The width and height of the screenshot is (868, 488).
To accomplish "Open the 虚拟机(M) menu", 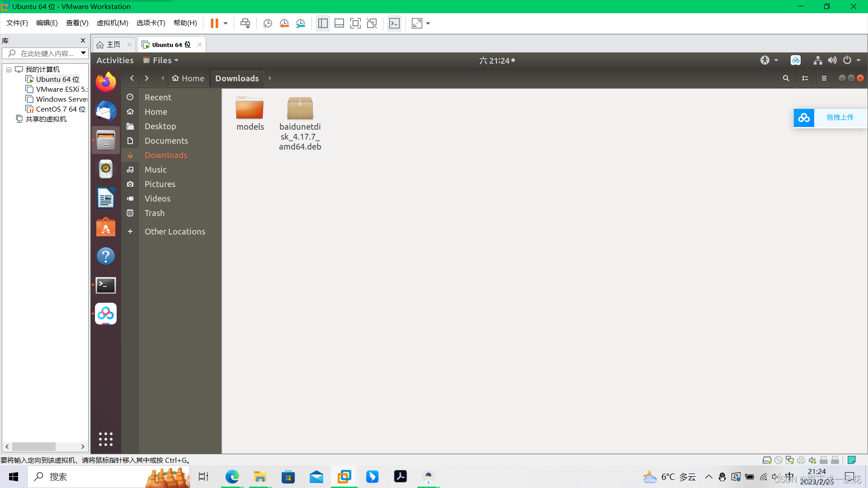I will point(112,23).
